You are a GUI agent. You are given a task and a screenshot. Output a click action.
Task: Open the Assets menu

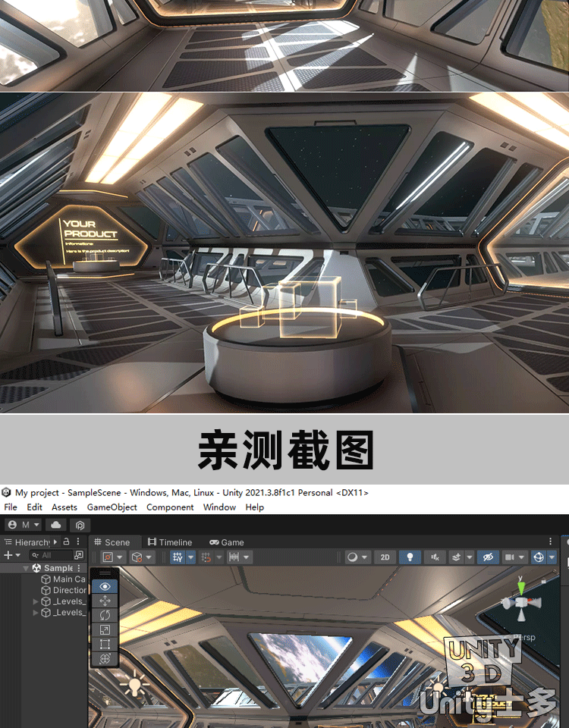point(64,507)
